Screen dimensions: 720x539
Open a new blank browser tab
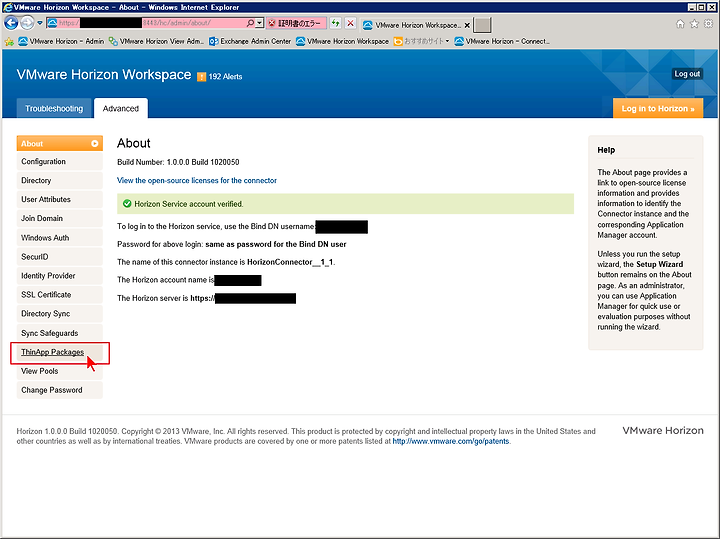[x=482, y=25]
